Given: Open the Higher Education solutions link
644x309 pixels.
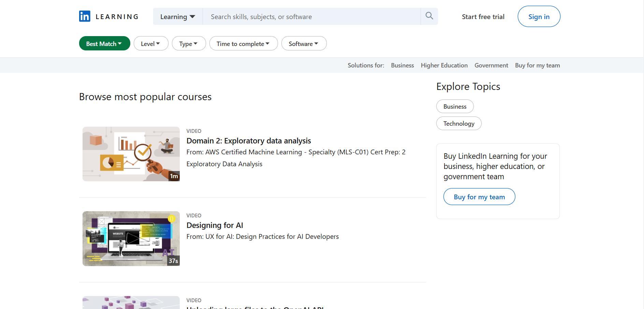Looking at the screenshot, I should point(444,65).
